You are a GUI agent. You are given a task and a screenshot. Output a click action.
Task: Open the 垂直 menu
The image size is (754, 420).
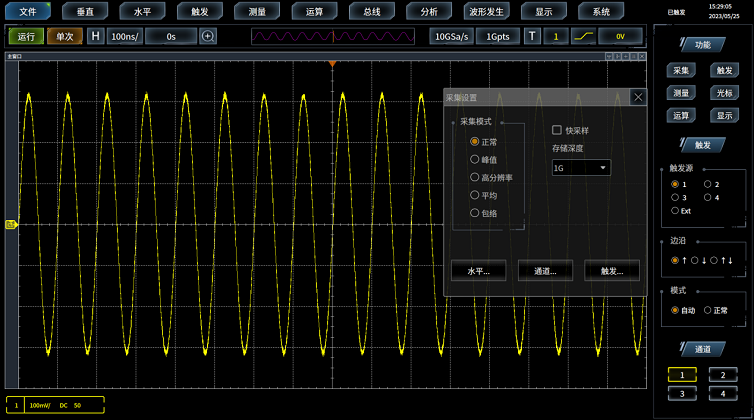(x=85, y=12)
